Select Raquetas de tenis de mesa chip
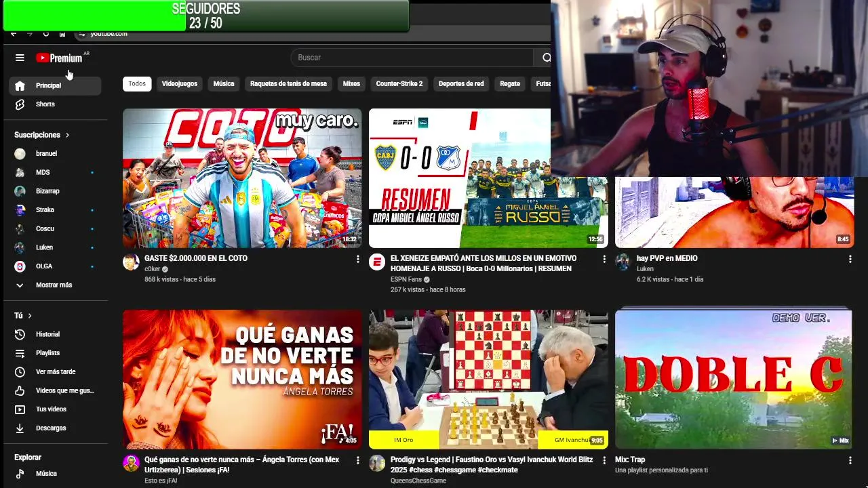This screenshot has height=488, width=868. click(x=288, y=84)
